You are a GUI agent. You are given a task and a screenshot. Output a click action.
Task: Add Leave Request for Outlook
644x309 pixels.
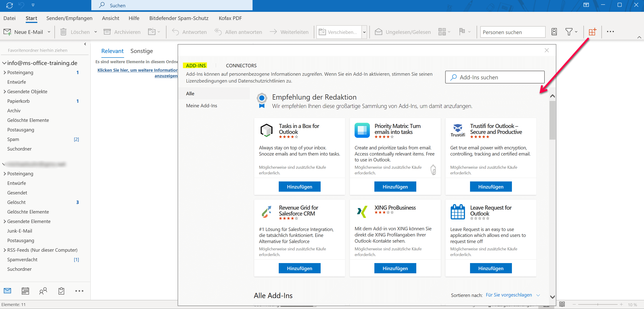[491, 268]
